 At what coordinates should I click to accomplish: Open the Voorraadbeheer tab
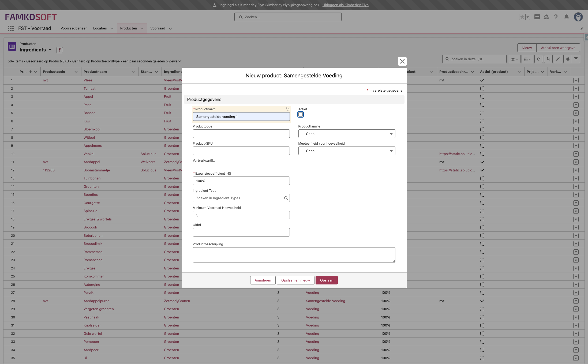pos(74,28)
